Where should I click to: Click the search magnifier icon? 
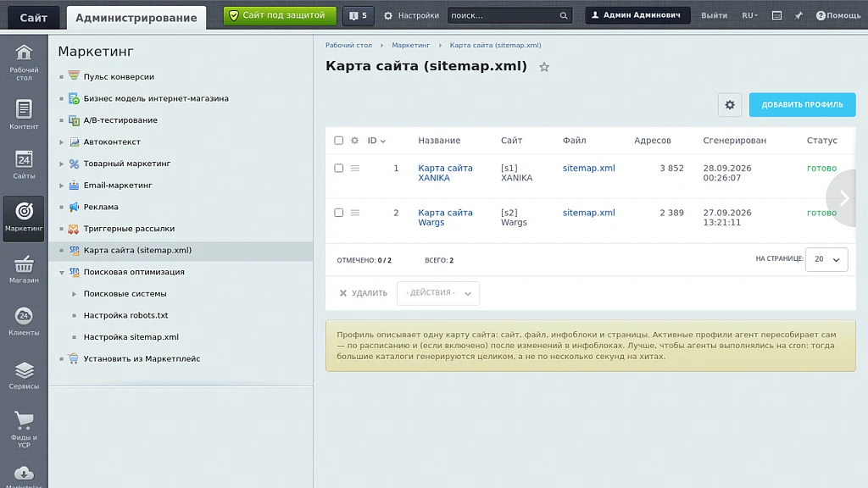564,15
